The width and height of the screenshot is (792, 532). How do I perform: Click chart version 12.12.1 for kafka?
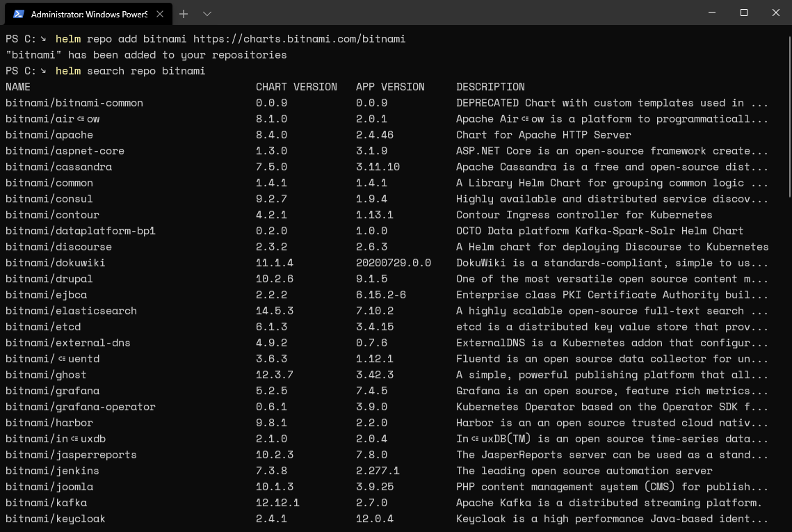[277, 503]
